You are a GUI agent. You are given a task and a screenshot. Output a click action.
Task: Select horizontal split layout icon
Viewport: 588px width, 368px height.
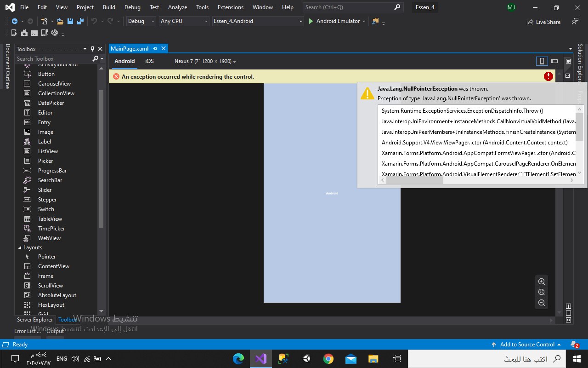click(569, 313)
